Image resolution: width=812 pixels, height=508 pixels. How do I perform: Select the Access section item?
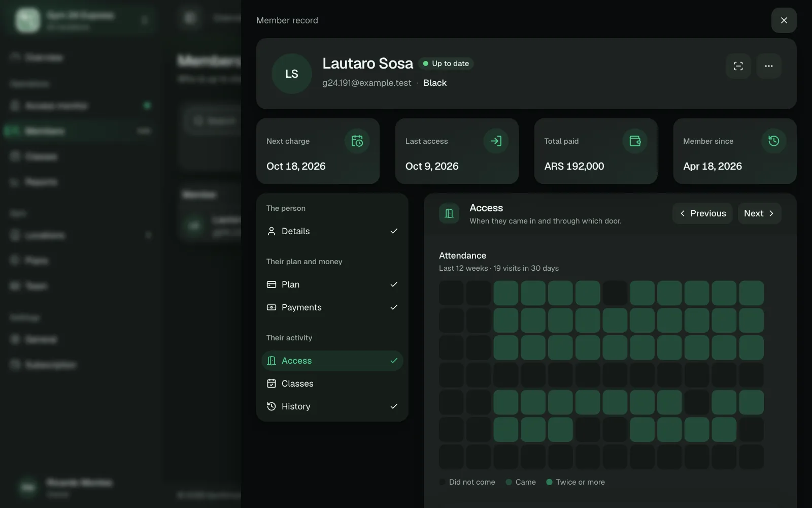pyautogui.click(x=332, y=361)
